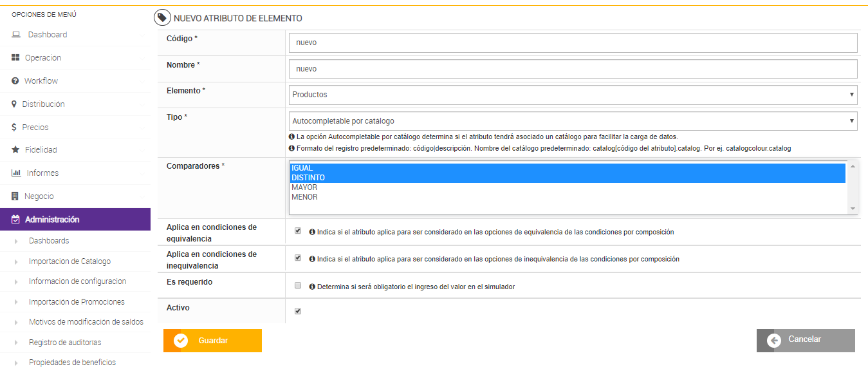Image resolution: width=868 pixels, height=369 pixels.
Task: Open the Elemento dropdown showing Productos
Action: tap(573, 95)
